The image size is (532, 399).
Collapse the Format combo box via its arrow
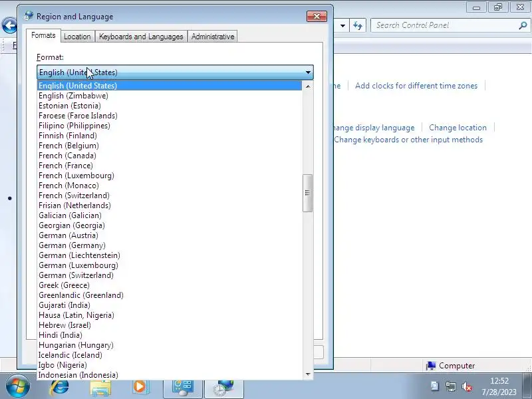pos(308,72)
